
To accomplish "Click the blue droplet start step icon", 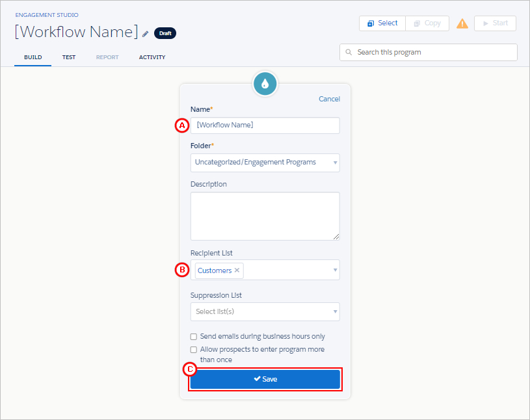I will (265, 84).
